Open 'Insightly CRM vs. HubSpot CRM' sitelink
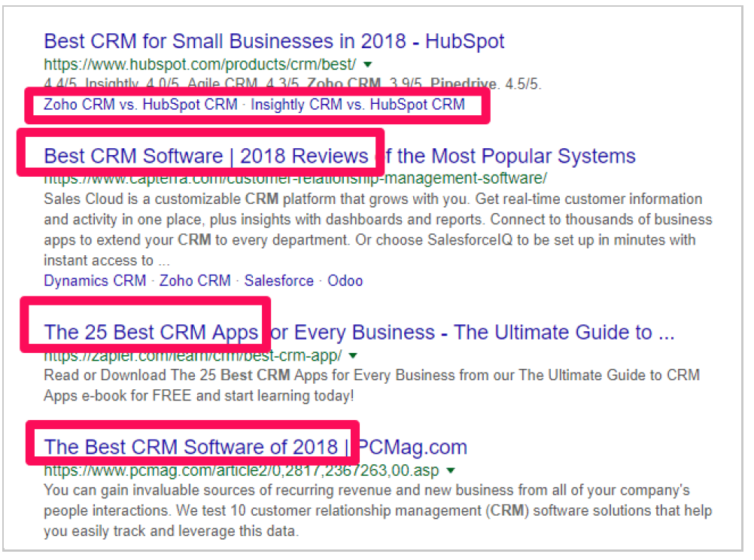This screenshot has width=754, height=560. pos(357,105)
